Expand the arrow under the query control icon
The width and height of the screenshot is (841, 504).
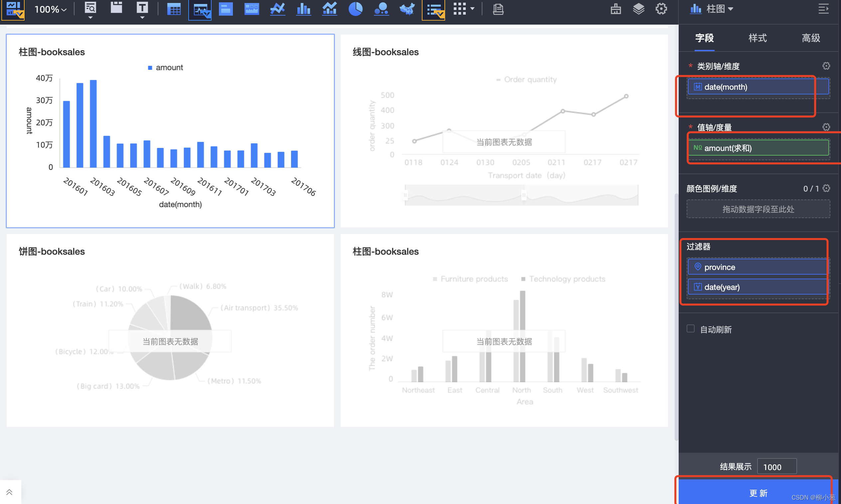tap(90, 18)
